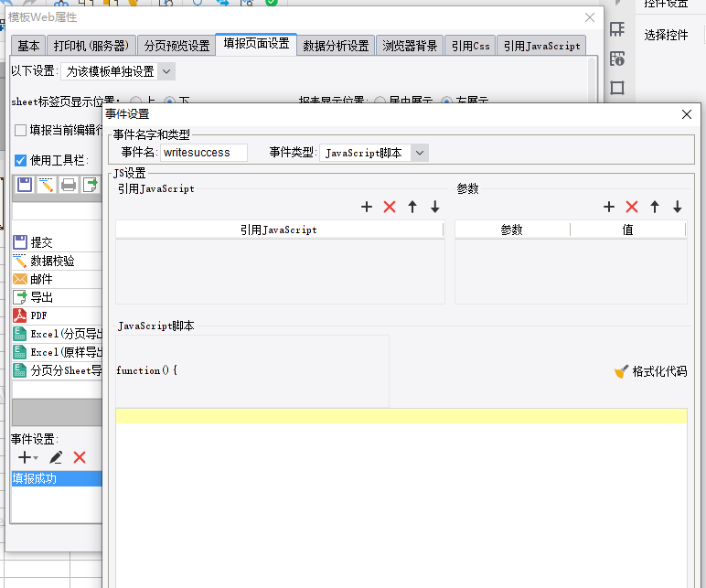Click the export icon in toolbar preview
Screen dimensions: 706x588
91,185
